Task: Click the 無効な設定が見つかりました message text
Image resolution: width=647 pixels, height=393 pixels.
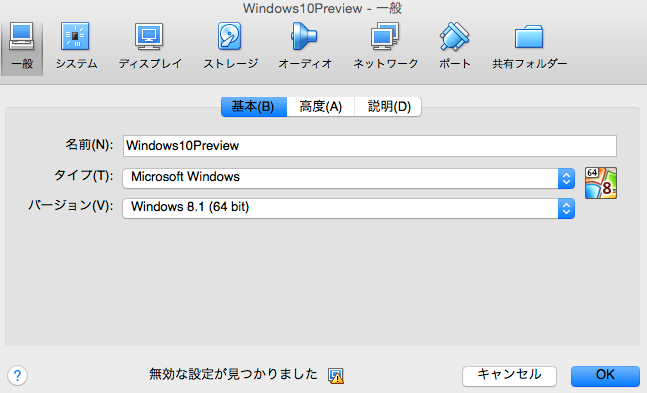Action: point(234,374)
